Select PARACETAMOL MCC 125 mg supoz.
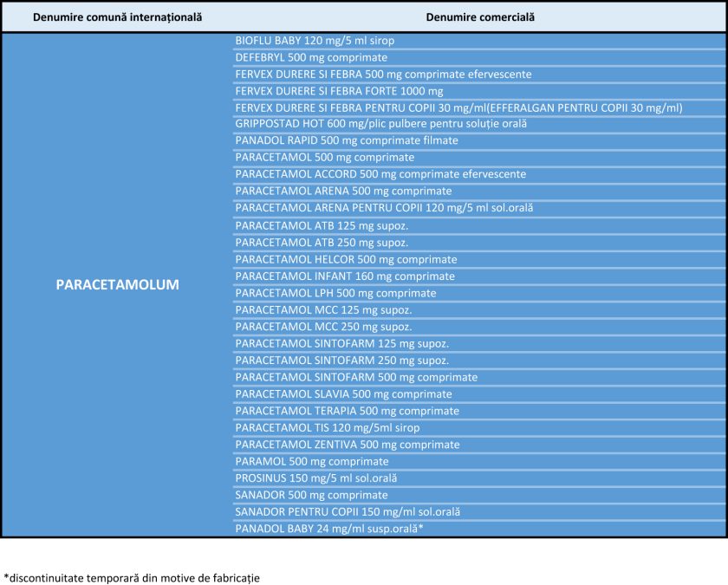728x585 pixels. tap(479, 309)
